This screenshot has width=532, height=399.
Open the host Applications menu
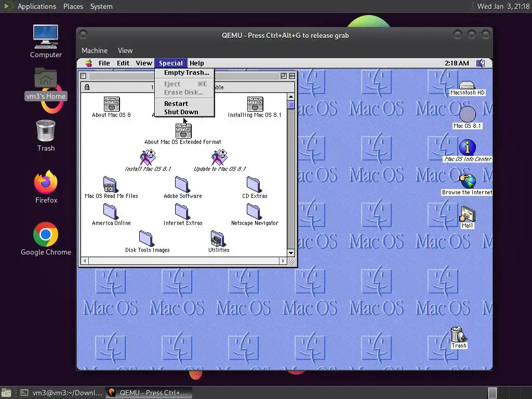click(37, 6)
